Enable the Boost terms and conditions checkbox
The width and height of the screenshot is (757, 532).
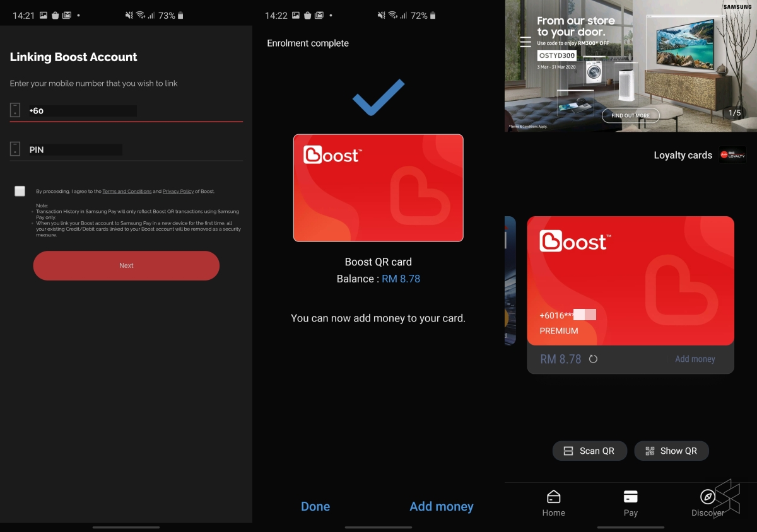[x=20, y=191]
